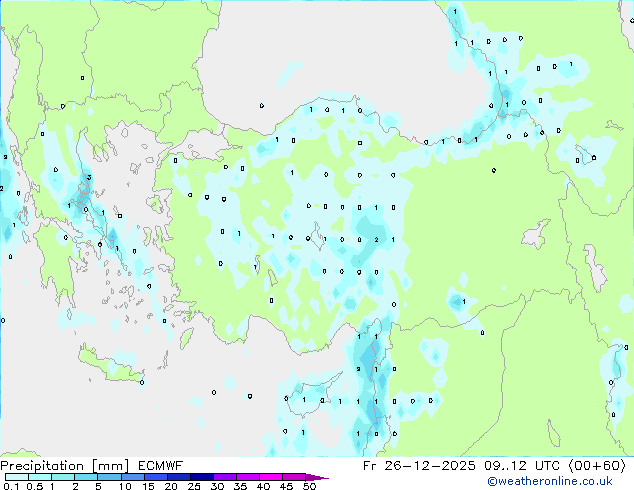Click the 20–25 mm legend color swatch
Image resolution: width=634 pixels, height=490 pixels.
pos(179,477)
